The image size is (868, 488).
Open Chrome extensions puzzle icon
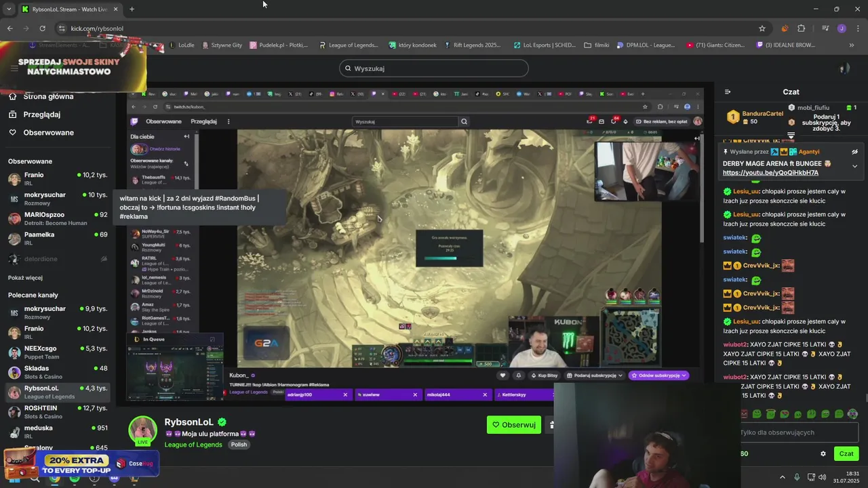[802, 28]
